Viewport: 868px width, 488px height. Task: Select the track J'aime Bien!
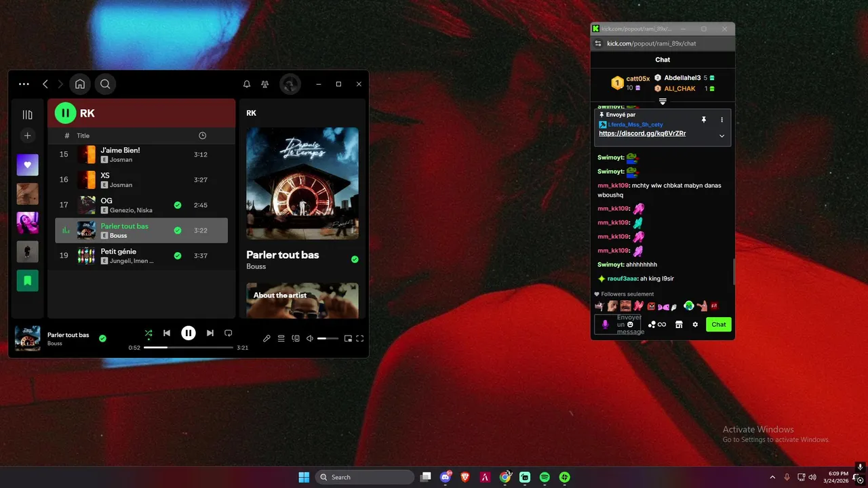[141, 155]
